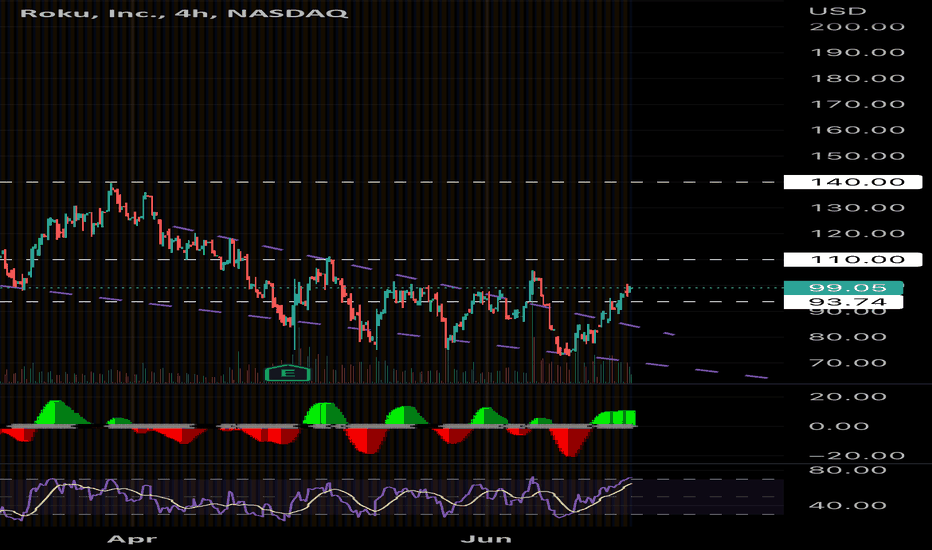Click the Jun date label

[486, 539]
